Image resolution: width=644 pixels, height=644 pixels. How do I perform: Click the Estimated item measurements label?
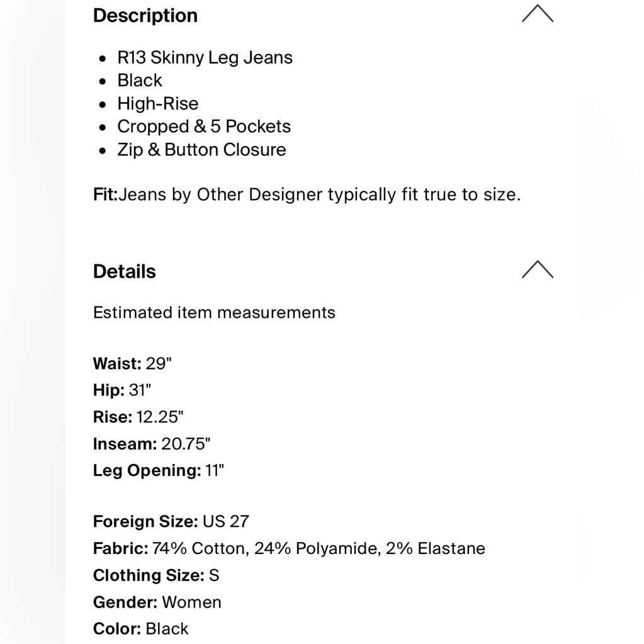pyautogui.click(x=214, y=313)
